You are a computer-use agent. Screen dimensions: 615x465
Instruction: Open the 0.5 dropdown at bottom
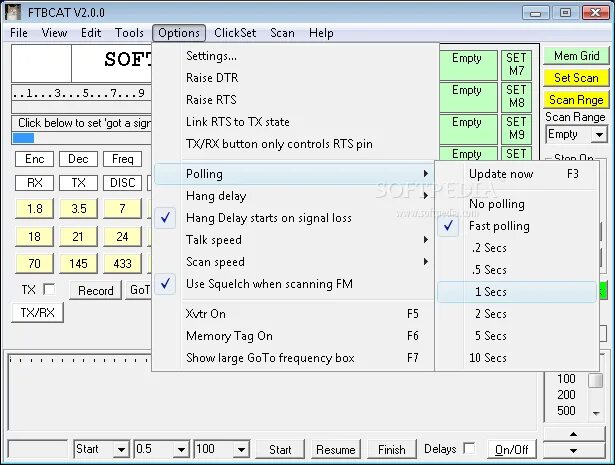click(x=181, y=449)
